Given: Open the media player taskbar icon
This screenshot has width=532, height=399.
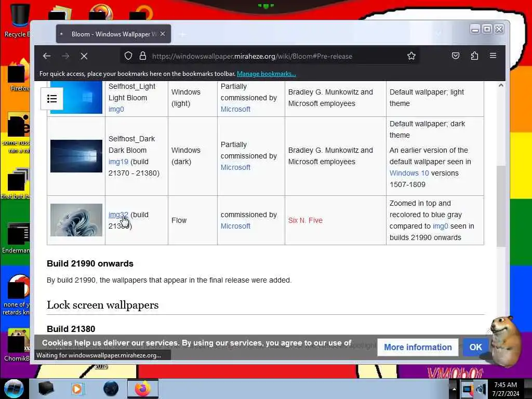Looking at the screenshot, I should coord(77,389).
